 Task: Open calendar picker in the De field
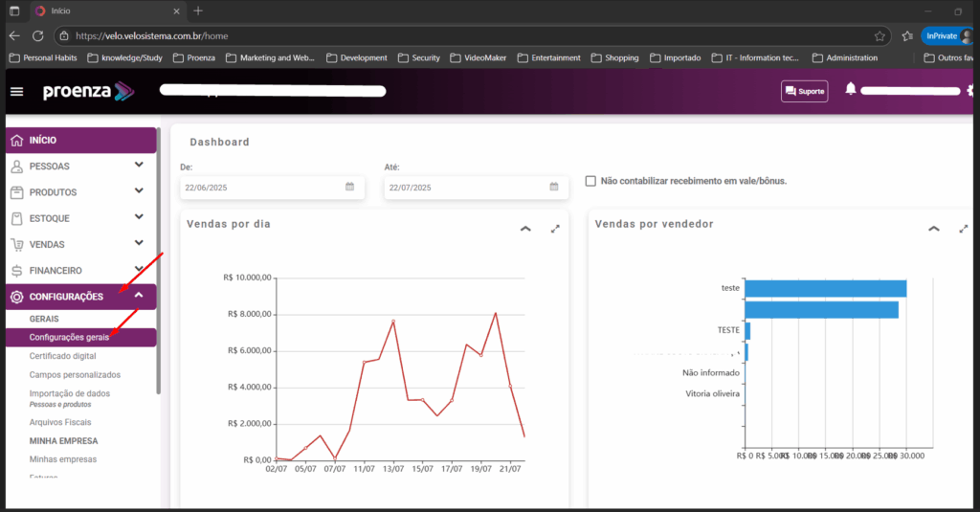coord(350,187)
